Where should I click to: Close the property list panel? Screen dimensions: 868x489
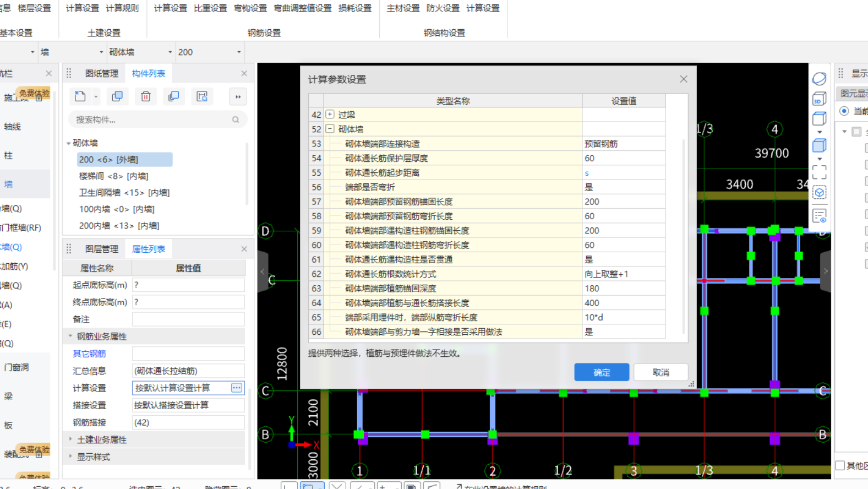pos(244,249)
